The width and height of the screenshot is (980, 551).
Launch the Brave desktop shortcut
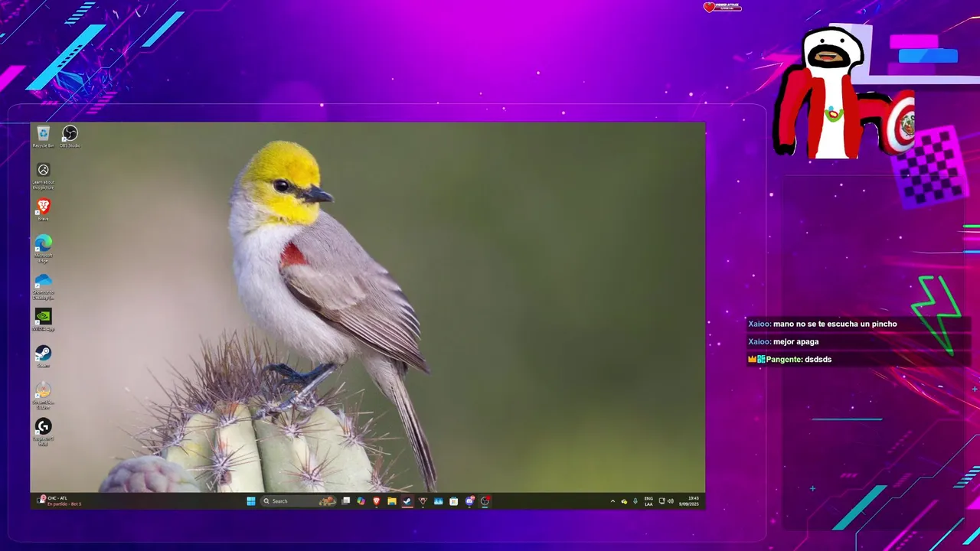click(43, 210)
